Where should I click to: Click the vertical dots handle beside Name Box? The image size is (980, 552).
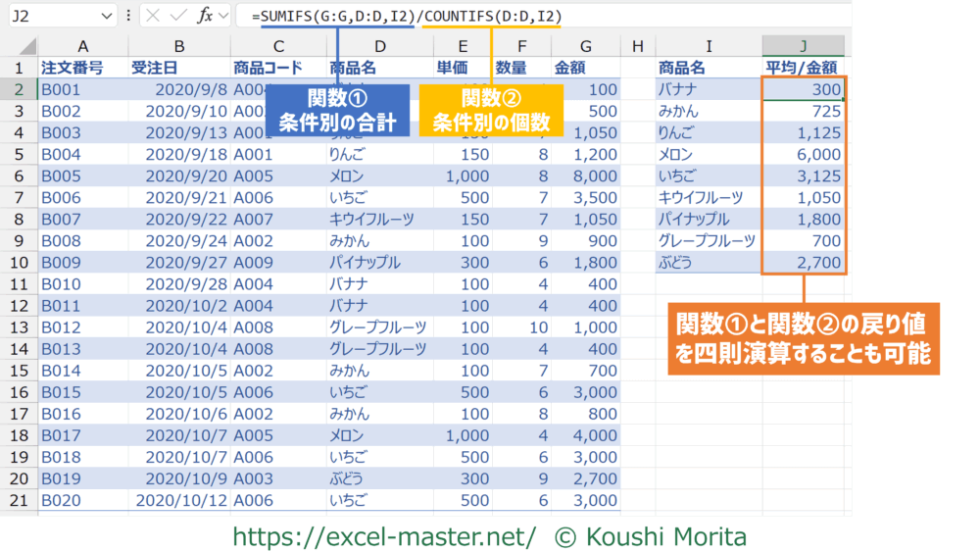[129, 16]
